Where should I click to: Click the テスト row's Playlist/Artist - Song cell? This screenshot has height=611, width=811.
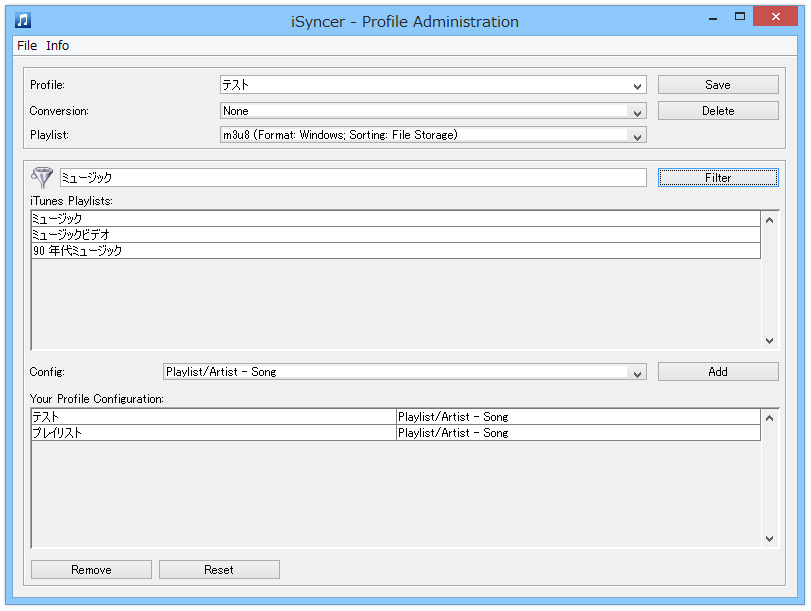click(578, 416)
